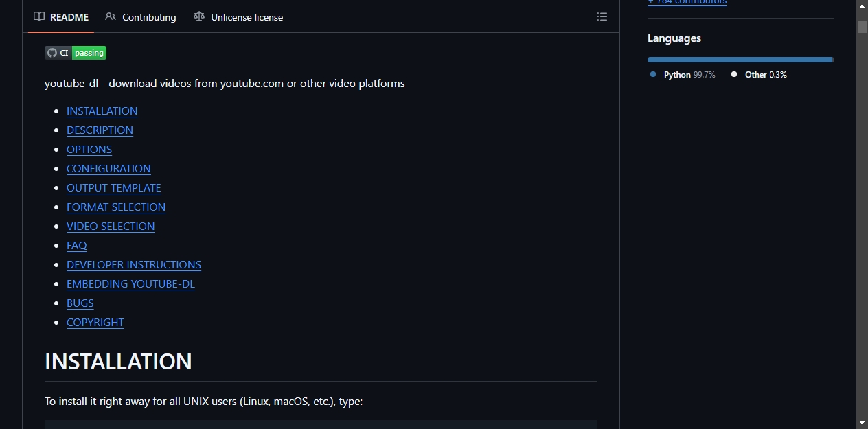Click the white Other color dot
This screenshot has width=868, height=429.
(x=734, y=74)
